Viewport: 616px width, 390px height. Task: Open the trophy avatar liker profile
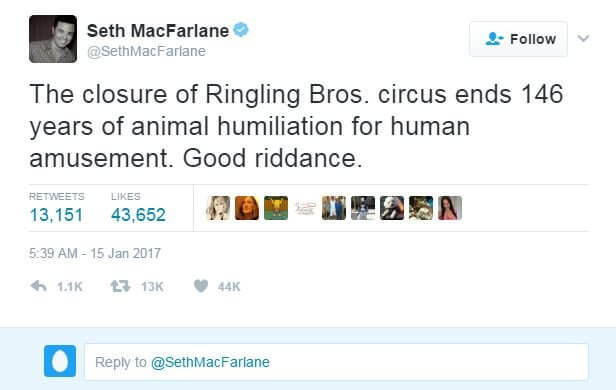(x=276, y=208)
